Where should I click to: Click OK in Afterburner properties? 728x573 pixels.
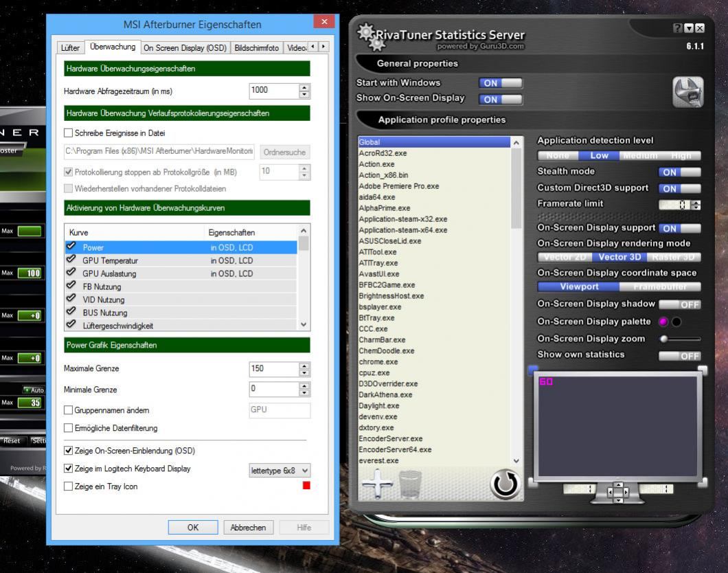193,528
